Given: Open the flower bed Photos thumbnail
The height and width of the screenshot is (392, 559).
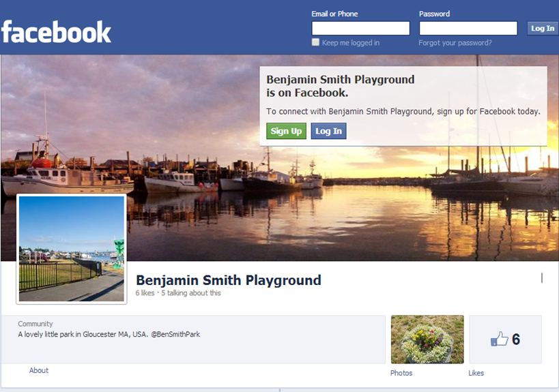Looking at the screenshot, I should (x=427, y=339).
